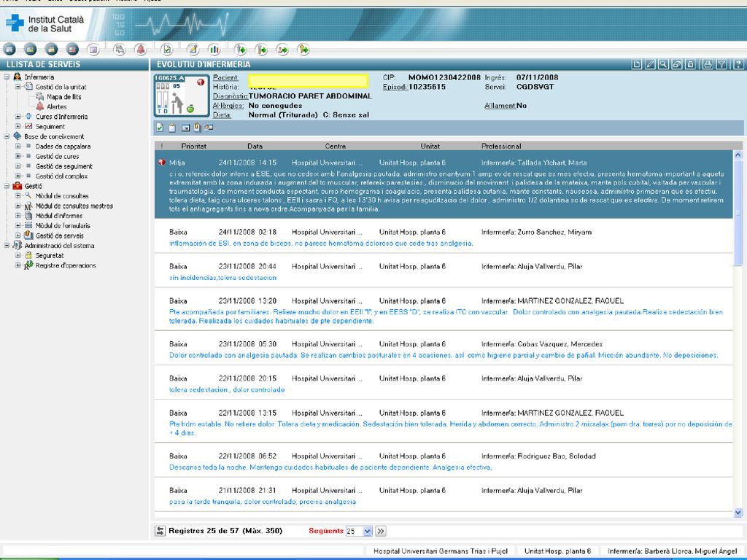This screenshot has height=560, width=747.
Task: Click the pencil edit icon in header
Action: [x=650, y=64]
